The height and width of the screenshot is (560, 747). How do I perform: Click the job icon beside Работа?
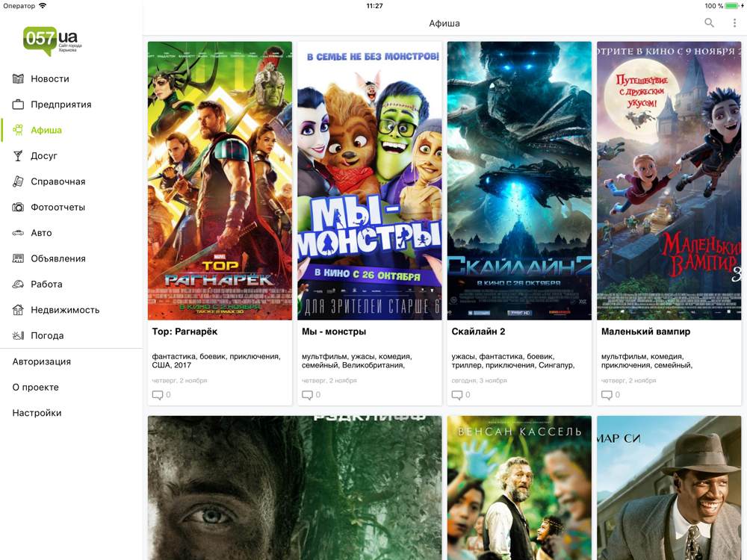(18, 284)
